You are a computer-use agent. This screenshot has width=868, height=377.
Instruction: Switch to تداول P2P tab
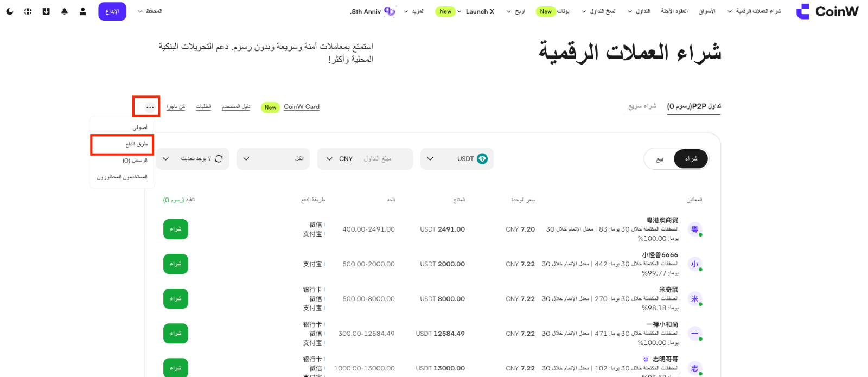pos(694,106)
